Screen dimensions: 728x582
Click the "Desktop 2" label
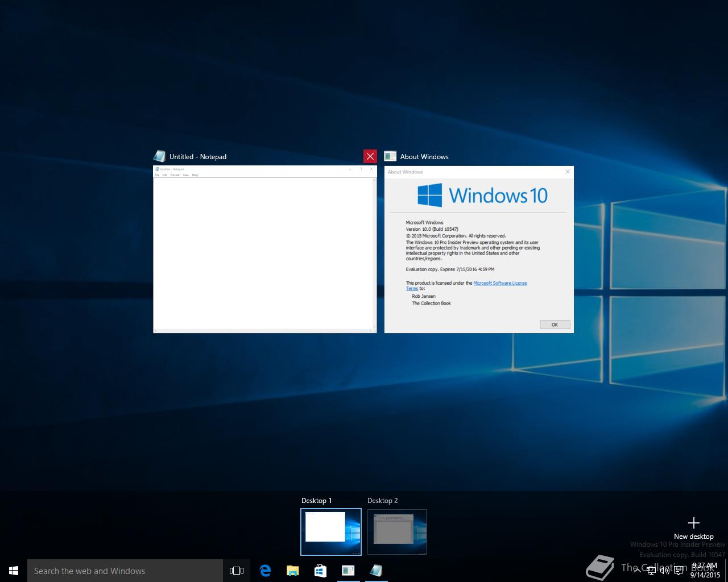(x=382, y=501)
